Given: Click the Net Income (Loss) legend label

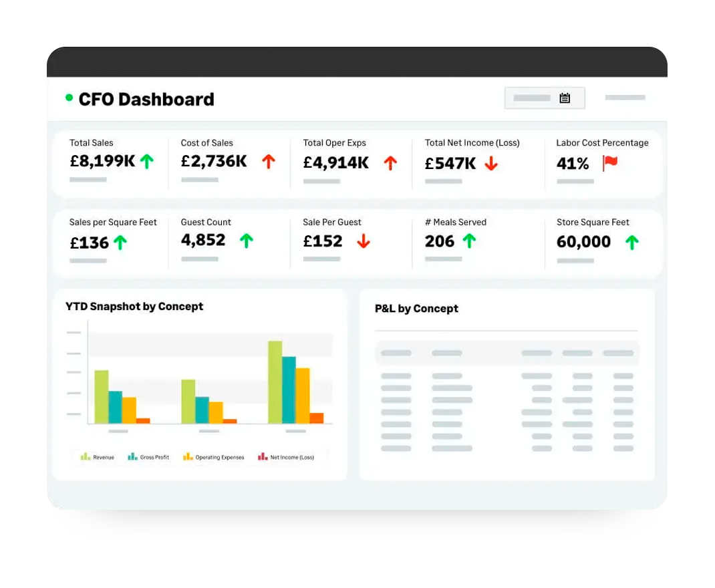Looking at the screenshot, I should tap(292, 457).
